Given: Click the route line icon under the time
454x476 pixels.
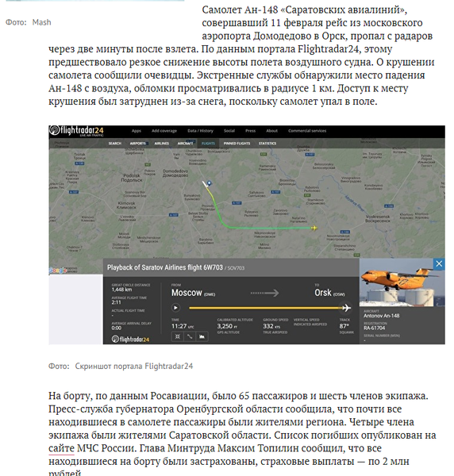Looking at the screenshot, I should [190, 336].
